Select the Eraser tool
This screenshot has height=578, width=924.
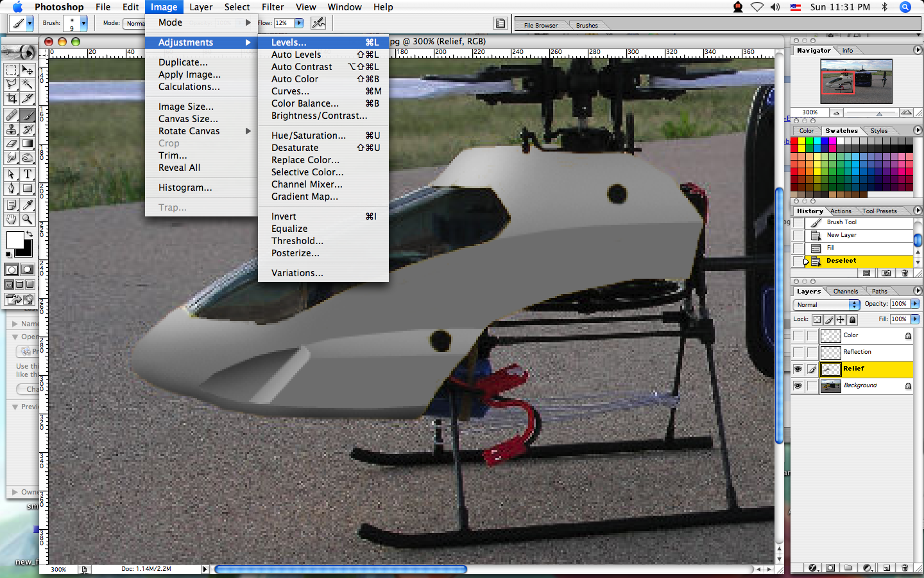pos(12,144)
